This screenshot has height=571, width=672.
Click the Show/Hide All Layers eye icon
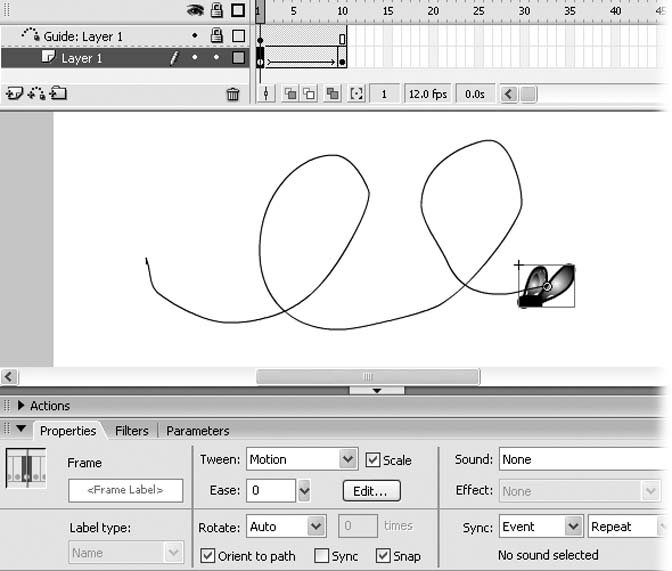195,11
